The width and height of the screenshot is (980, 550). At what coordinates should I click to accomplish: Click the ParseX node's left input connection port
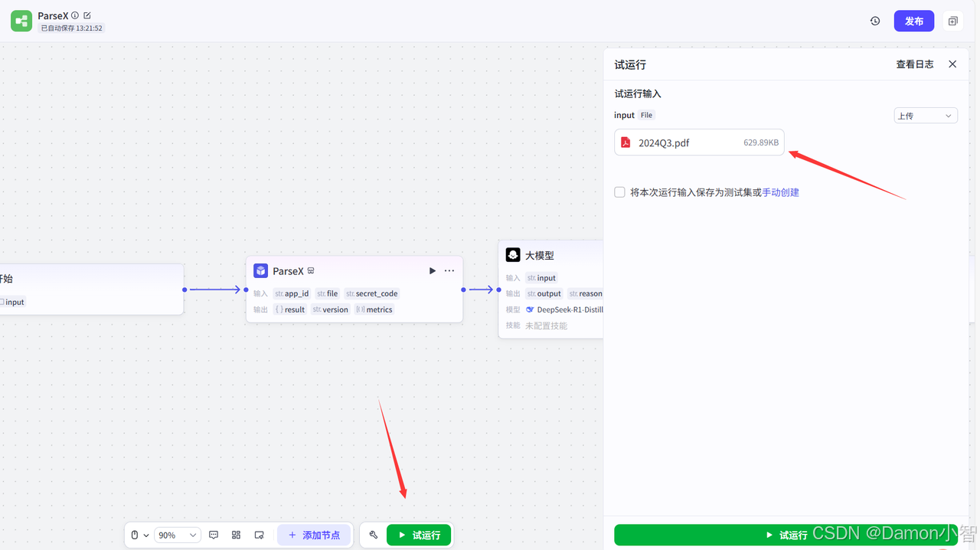click(246, 290)
